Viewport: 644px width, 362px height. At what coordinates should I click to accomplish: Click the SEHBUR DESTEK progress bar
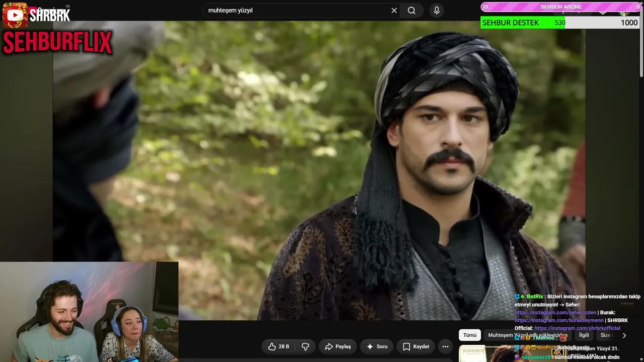pos(561,23)
